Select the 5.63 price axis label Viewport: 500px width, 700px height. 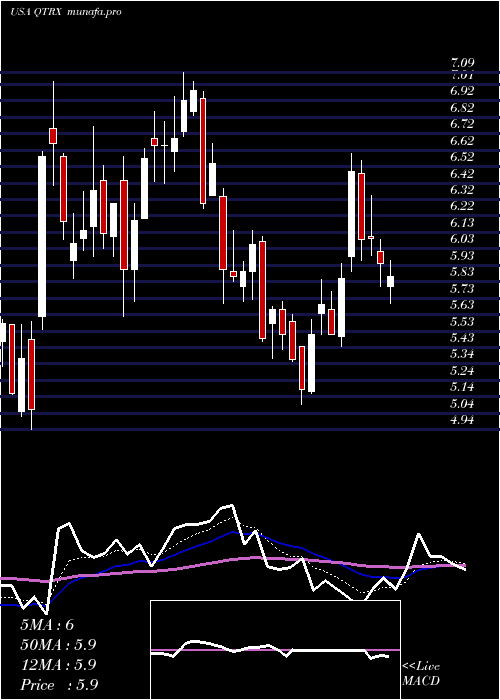coord(462,305)
